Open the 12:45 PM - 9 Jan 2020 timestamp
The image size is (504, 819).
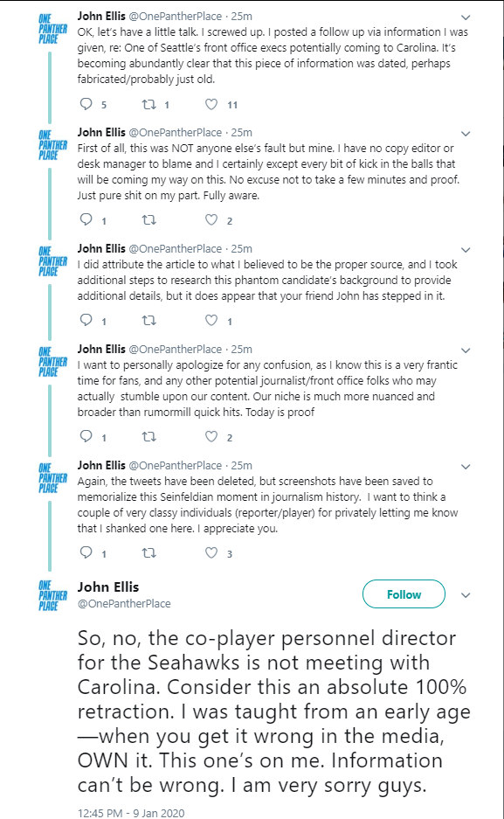pos(131,813)
